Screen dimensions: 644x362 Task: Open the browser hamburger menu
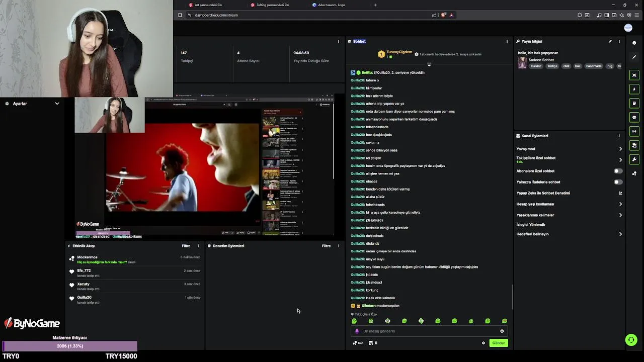636,15
